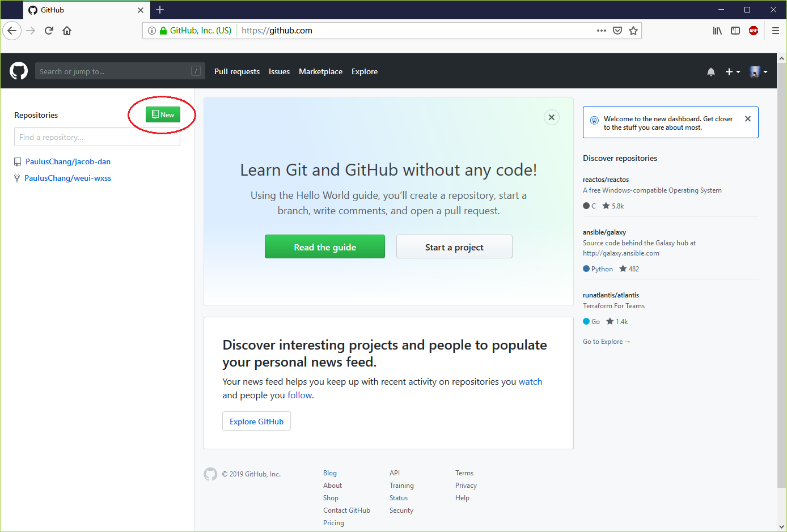
Task: Click star count 482 for ansible/galaxy
Action: pos(629,269)
